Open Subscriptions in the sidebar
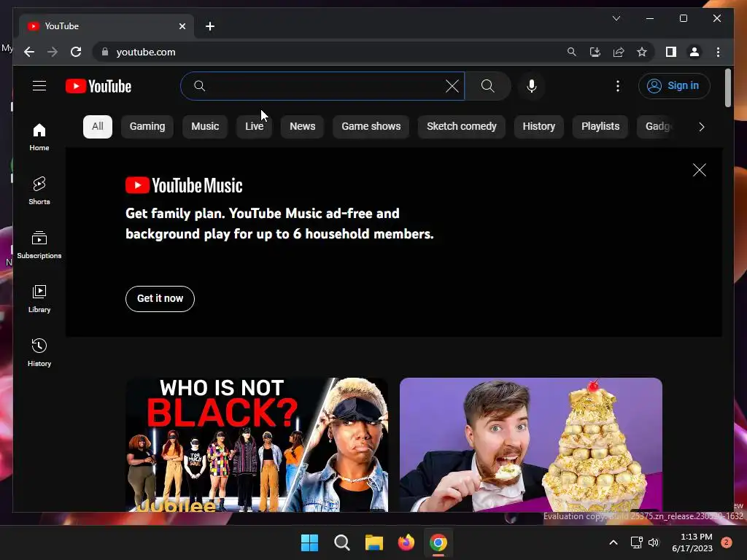The width and height of the screenshot is (747, 560). (x=39, y=245)
